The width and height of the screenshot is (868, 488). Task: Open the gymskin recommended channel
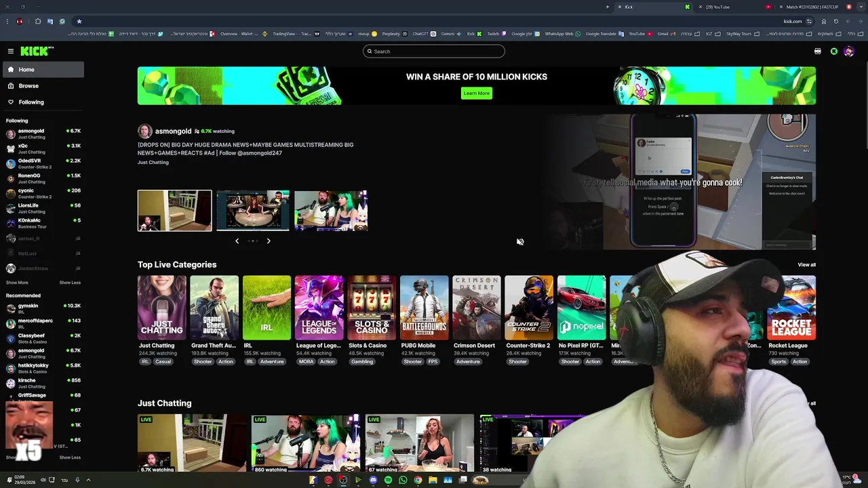(43, 308)
